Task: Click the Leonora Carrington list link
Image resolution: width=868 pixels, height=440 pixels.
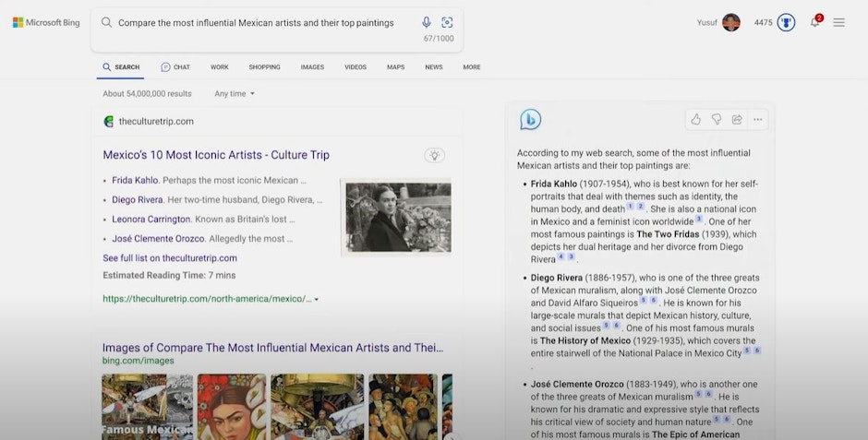Action: coord(151,219)
